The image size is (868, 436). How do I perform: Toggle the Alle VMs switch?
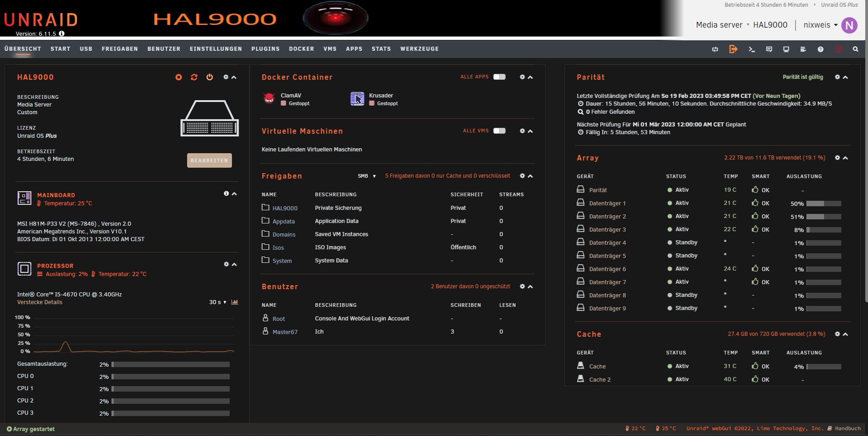point(499,131)
